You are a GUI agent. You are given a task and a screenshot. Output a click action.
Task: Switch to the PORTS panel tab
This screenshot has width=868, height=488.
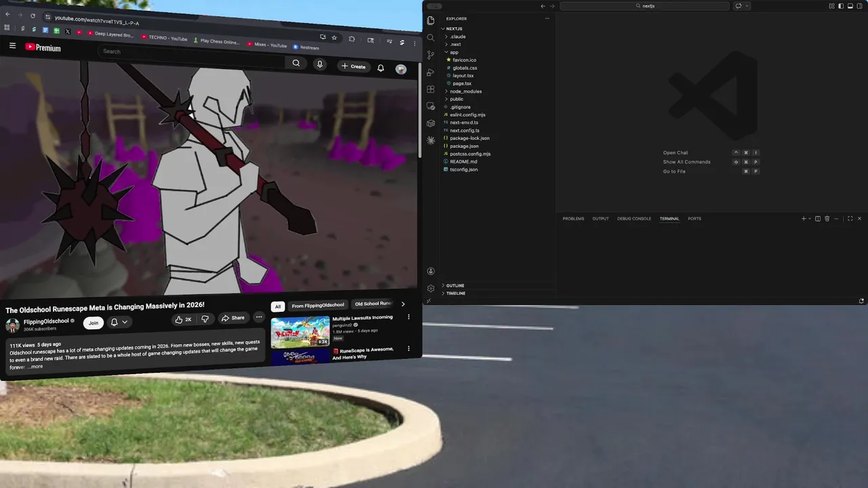coord(694,218)
